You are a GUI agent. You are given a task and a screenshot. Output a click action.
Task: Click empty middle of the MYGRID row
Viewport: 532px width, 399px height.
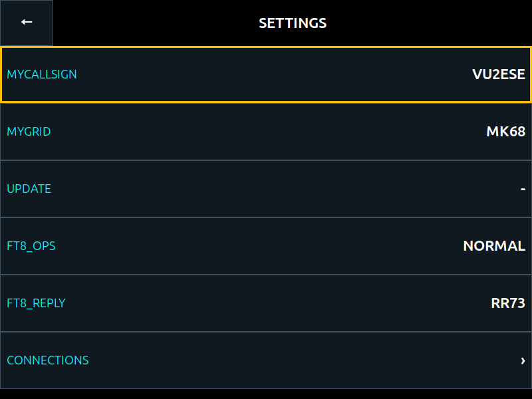coord(266,132)
